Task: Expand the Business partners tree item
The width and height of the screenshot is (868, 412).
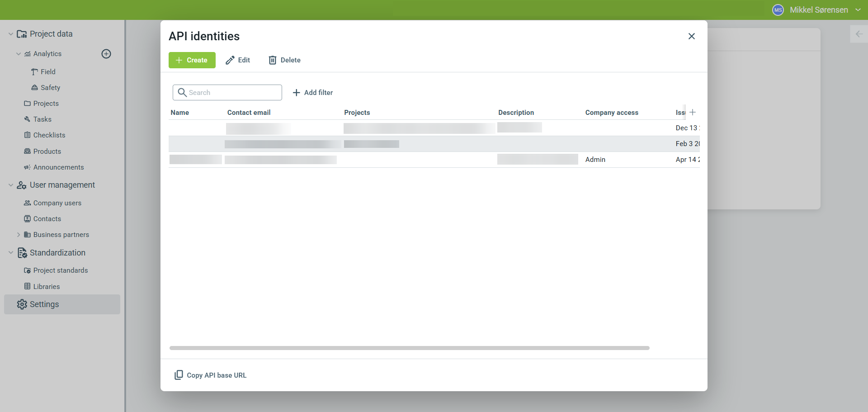Action: [x=19, y=235]
